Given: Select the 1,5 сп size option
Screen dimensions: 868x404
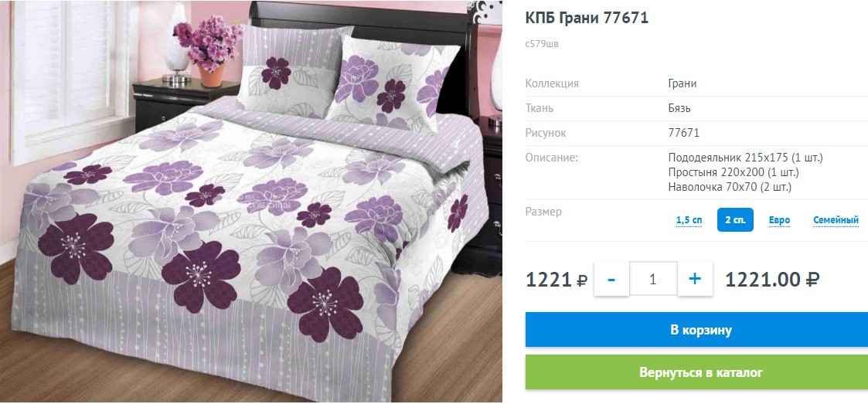Looking at the screenshot, I should click(689, 220).
